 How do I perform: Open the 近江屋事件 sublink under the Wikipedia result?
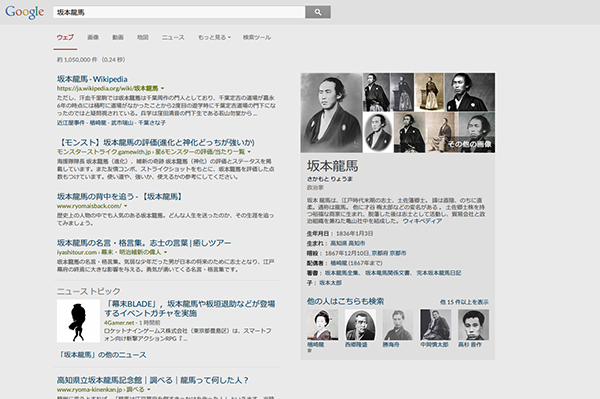click(71, 123)
